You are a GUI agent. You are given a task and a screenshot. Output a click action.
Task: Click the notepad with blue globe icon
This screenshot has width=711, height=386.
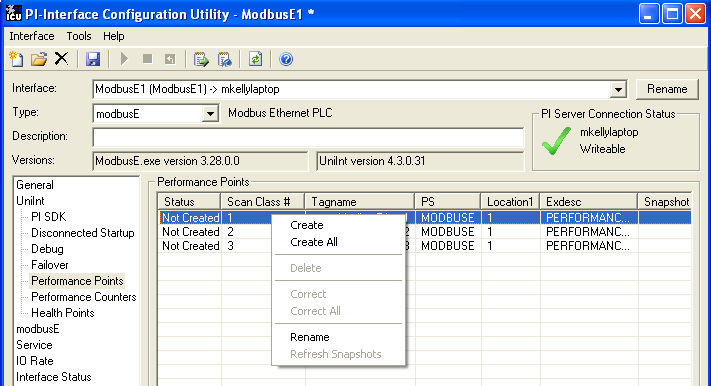(x=224, y=59)
